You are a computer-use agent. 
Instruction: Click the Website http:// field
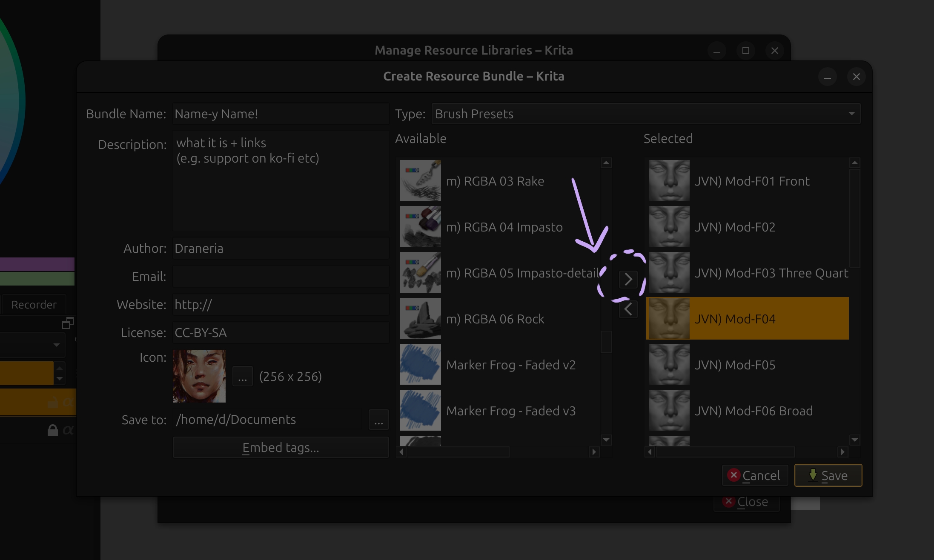tap(280, 305)
